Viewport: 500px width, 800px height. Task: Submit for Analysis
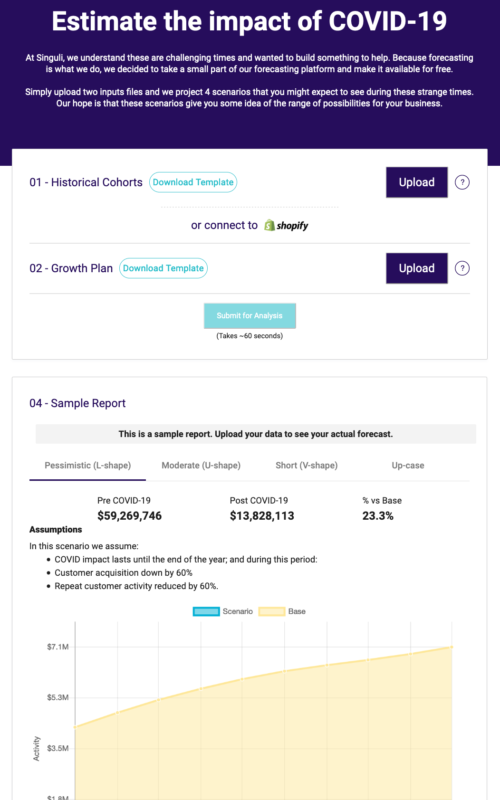click(x=249, y=316)
